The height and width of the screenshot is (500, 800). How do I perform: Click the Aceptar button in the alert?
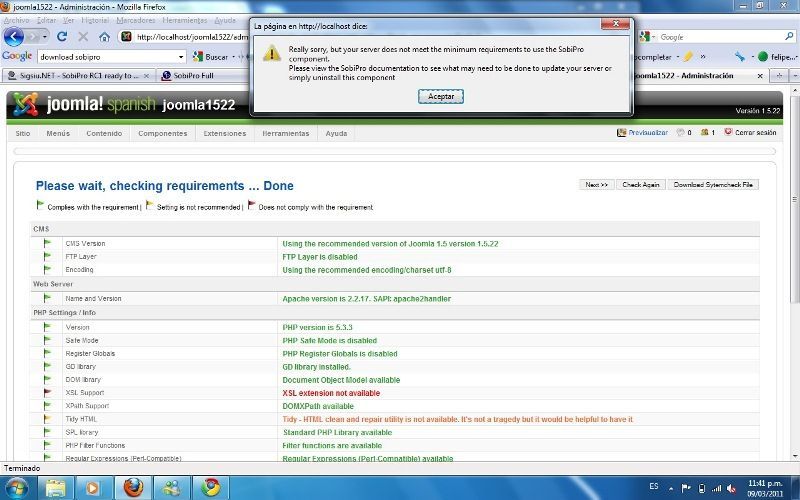pos(441,96)
